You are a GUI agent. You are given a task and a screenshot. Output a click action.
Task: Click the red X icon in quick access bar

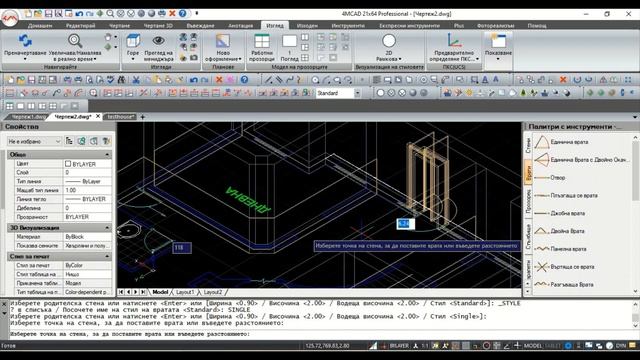click(x=172, y=13)
